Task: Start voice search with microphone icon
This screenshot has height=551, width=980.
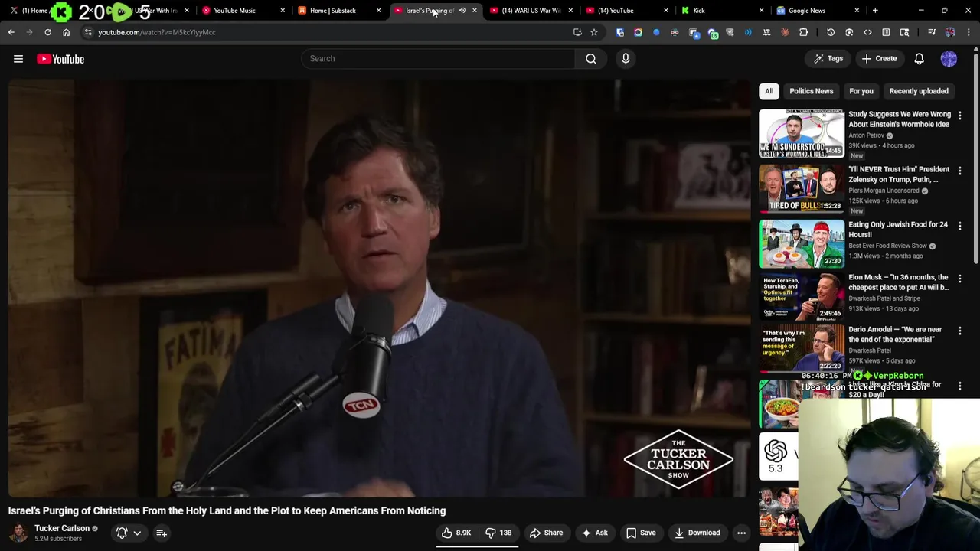Action: coord(626,58)
